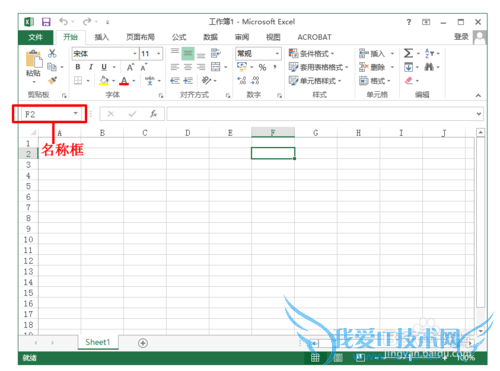Click the Cut scissors icon
This screenshot has height=371, width=500.
point(52,53)
